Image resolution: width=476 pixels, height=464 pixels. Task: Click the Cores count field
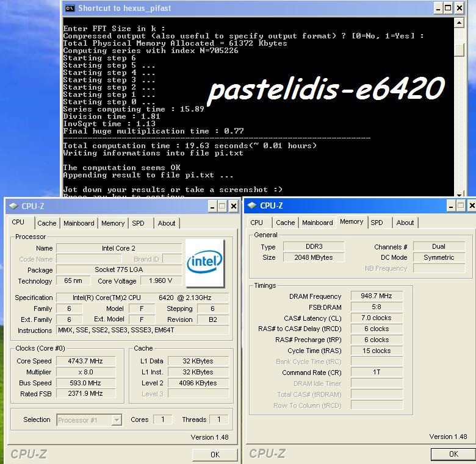click(163, 419)
